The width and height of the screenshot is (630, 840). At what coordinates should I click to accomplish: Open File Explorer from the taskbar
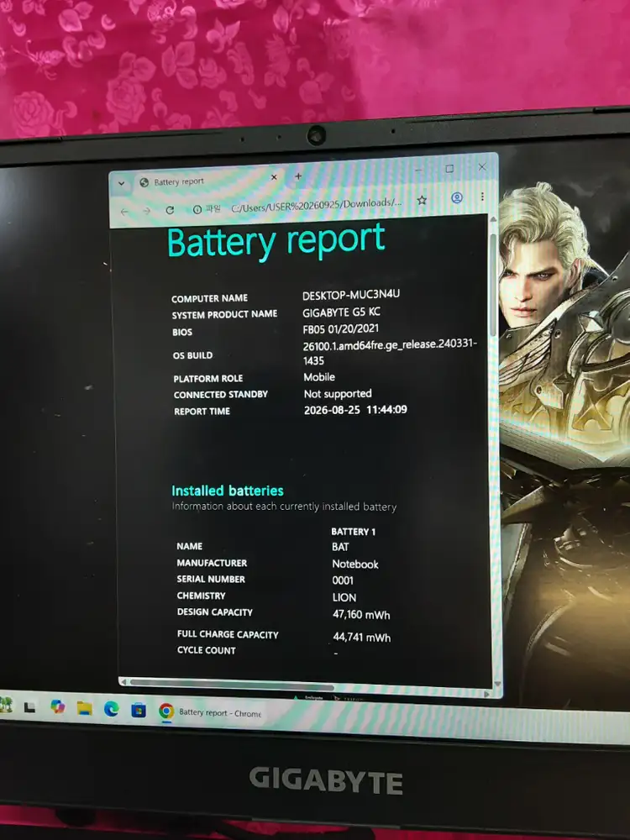84,708
